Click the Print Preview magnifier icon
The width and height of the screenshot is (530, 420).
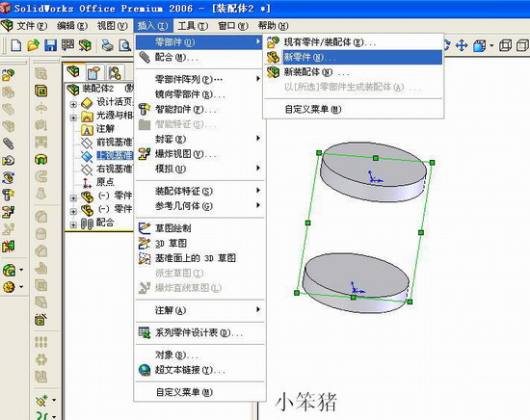pyautogui.click(x=125, y=45)
